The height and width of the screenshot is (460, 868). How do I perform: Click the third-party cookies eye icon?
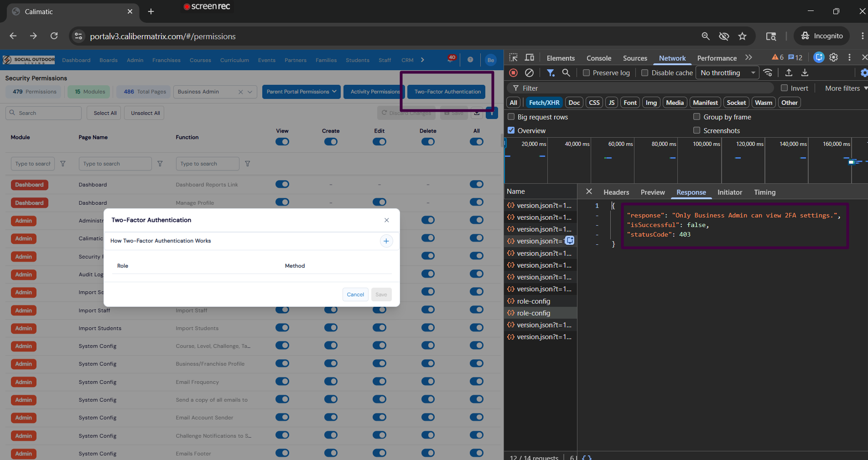(x=724, y=36)
